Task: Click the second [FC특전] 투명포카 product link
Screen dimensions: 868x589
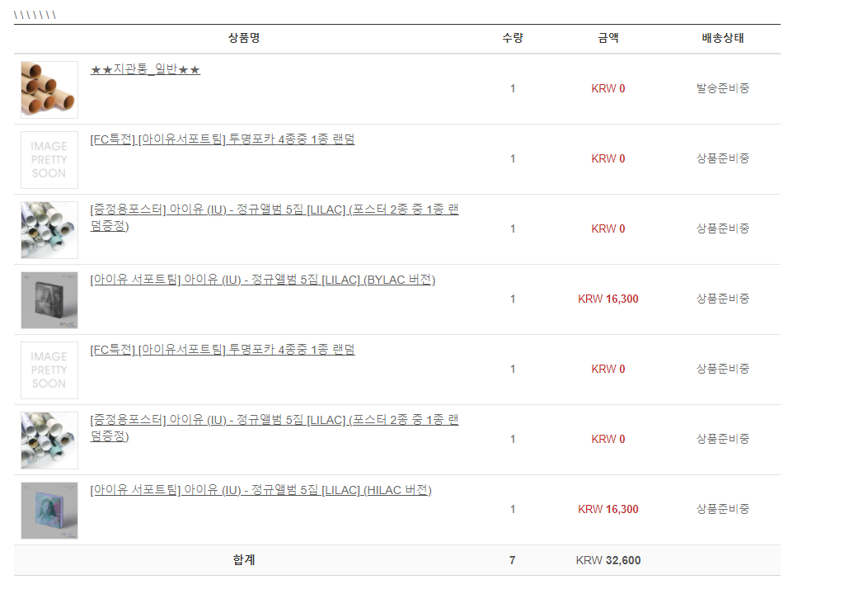Action: point(223,351)
